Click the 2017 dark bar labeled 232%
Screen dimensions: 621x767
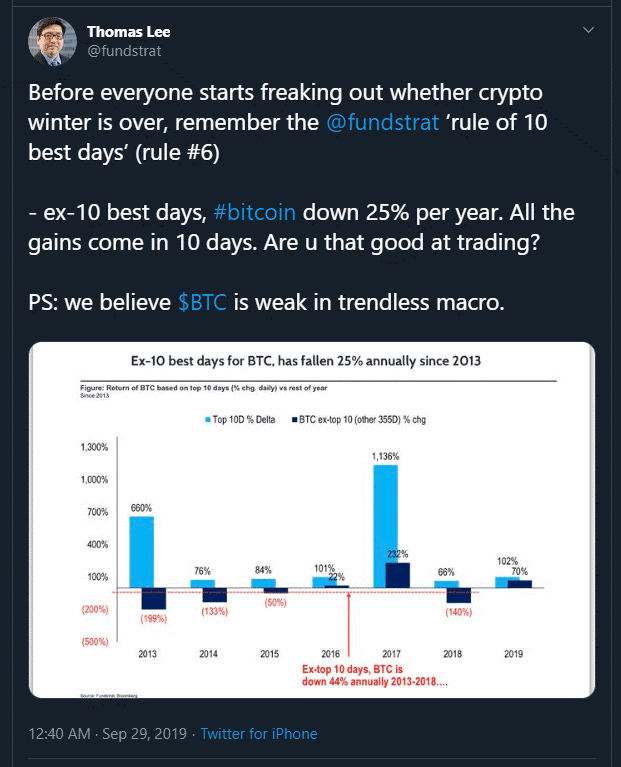click(397, 575)
